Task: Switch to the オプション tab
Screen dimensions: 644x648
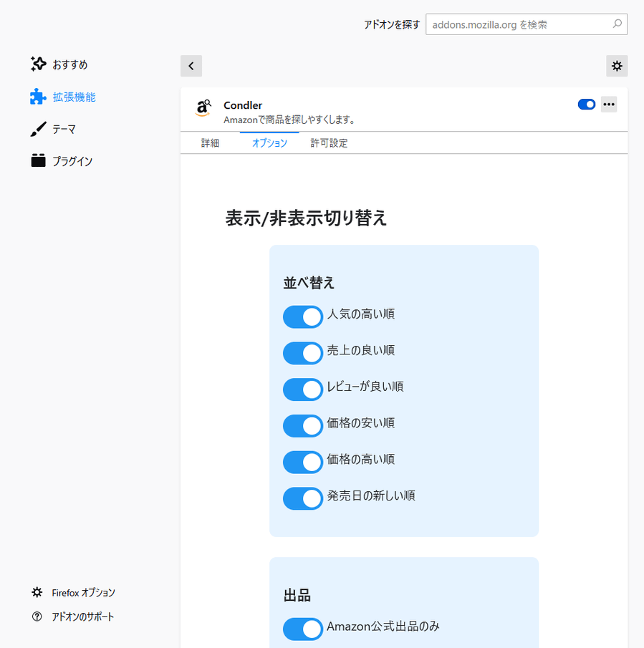Action: [x=269, y=143]
